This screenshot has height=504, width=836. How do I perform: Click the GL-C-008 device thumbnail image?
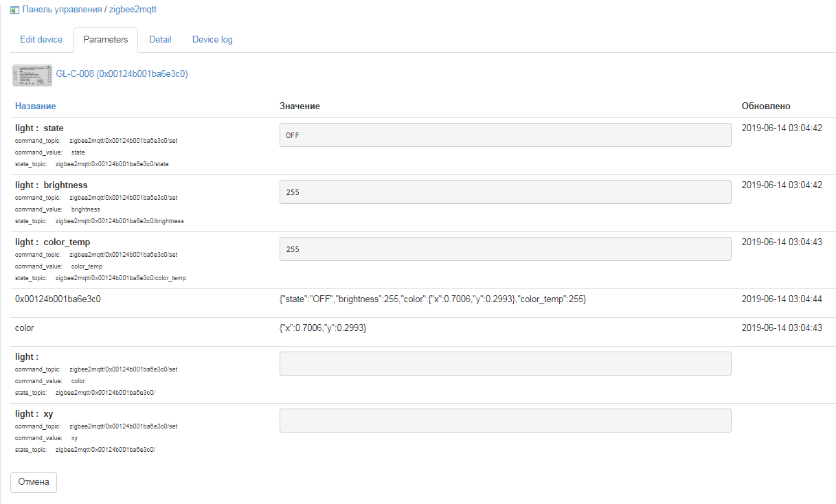tap(32, 74)
